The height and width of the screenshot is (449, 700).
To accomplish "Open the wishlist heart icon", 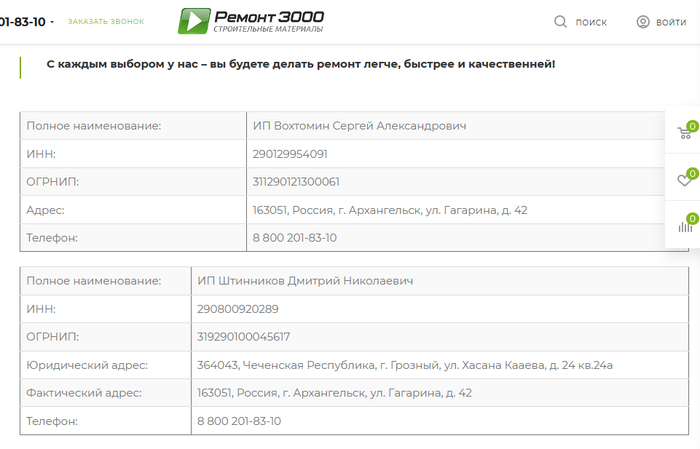I will pyautogui.click(x=684, y=180).
